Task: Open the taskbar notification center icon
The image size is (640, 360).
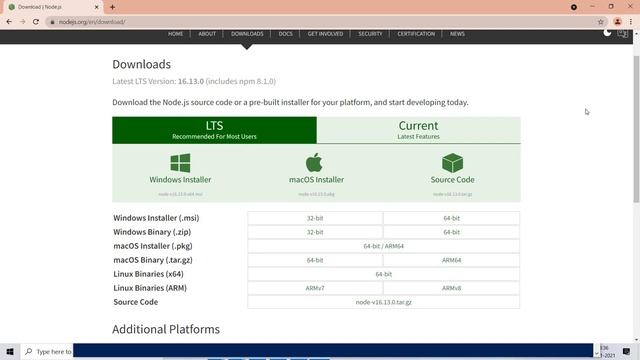Action: point(626,351)
